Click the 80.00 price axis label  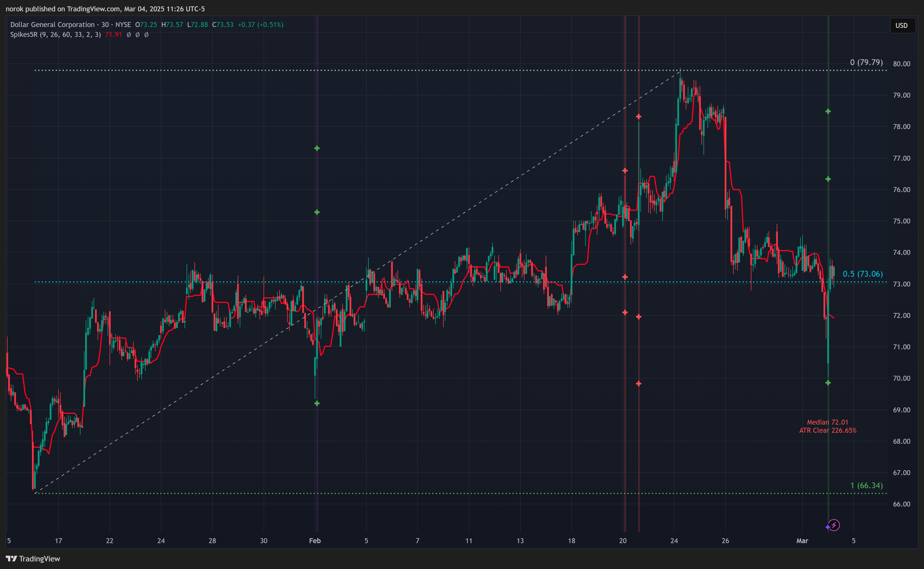pos(901,64)
